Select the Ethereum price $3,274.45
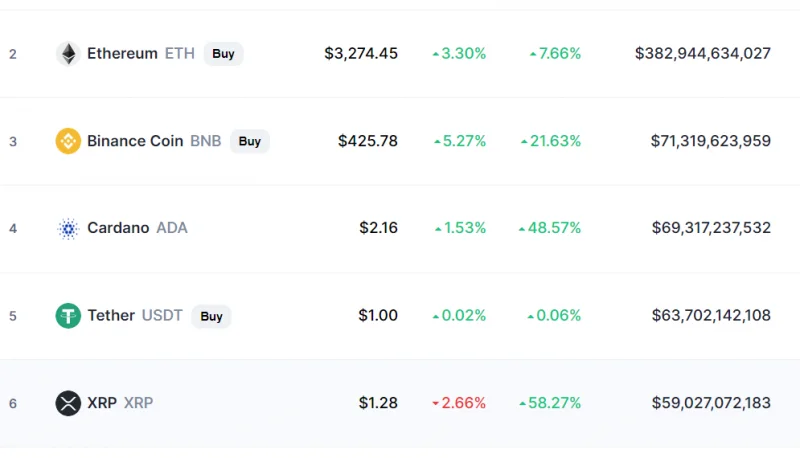The height and width of the screenshot is (458, 800). click(x=361, y=53)
